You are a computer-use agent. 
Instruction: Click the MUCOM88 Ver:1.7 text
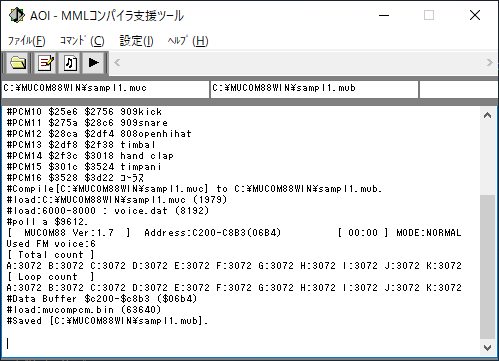tap(69, 233)
